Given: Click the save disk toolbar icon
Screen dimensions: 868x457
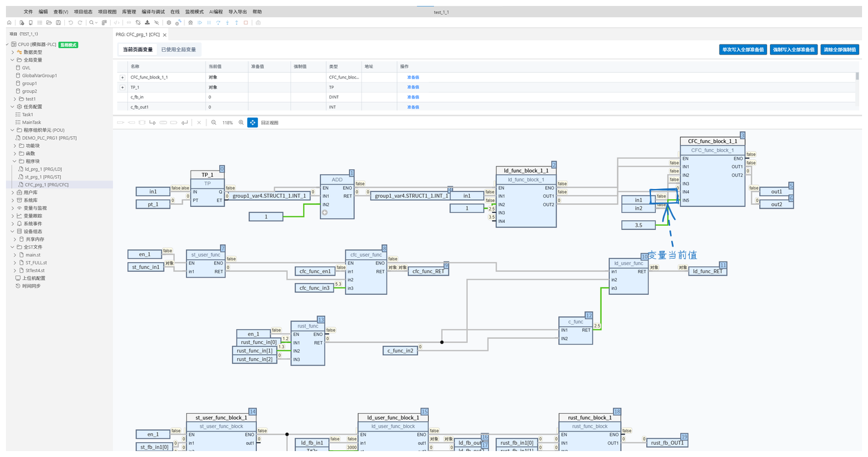Looking at the screenshot, I should point(58,23).
